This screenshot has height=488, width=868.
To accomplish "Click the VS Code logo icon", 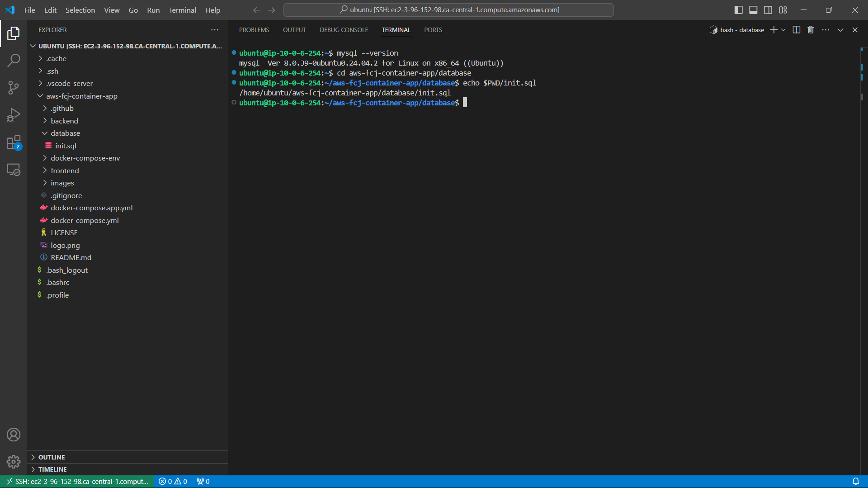I will pyautogui.click(x=10, y=9).
